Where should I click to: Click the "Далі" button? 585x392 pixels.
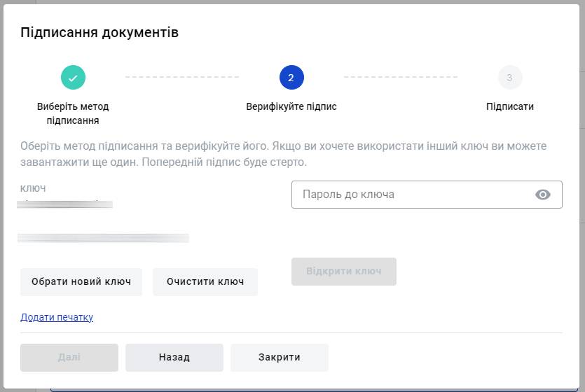pyautogui.click(x=69, y=357)
